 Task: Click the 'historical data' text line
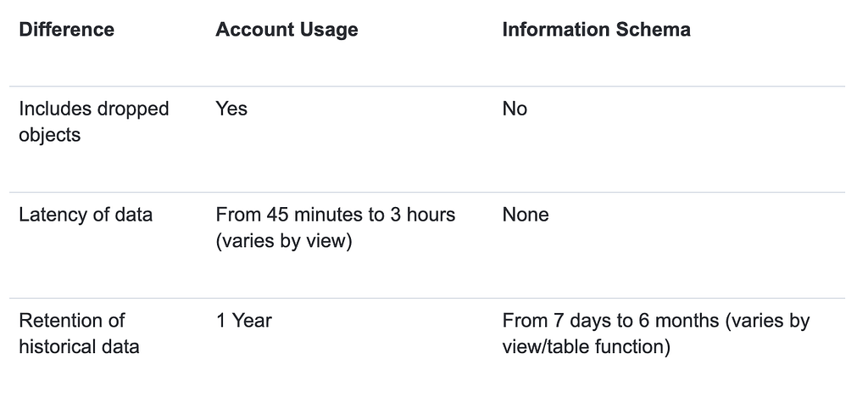(x=79, y=346)
